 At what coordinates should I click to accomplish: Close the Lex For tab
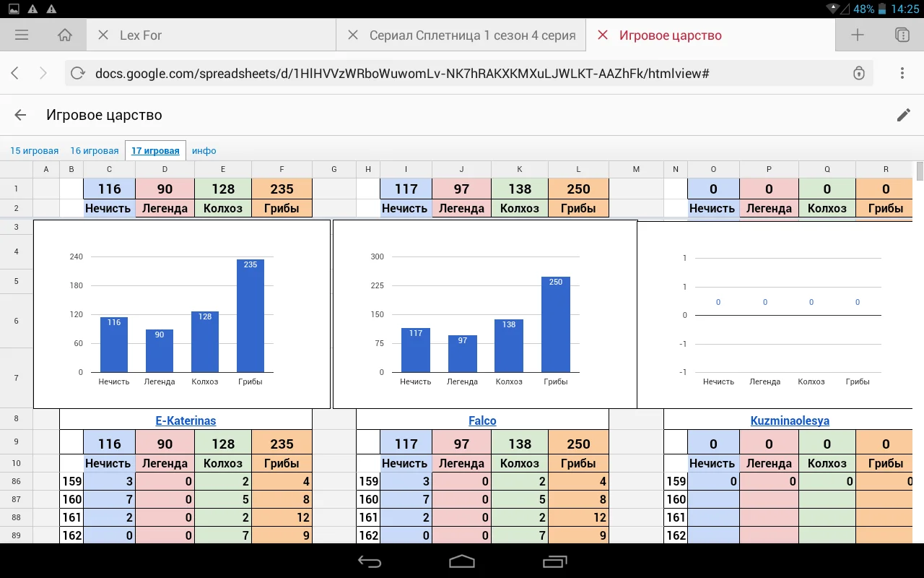point(103,35)
